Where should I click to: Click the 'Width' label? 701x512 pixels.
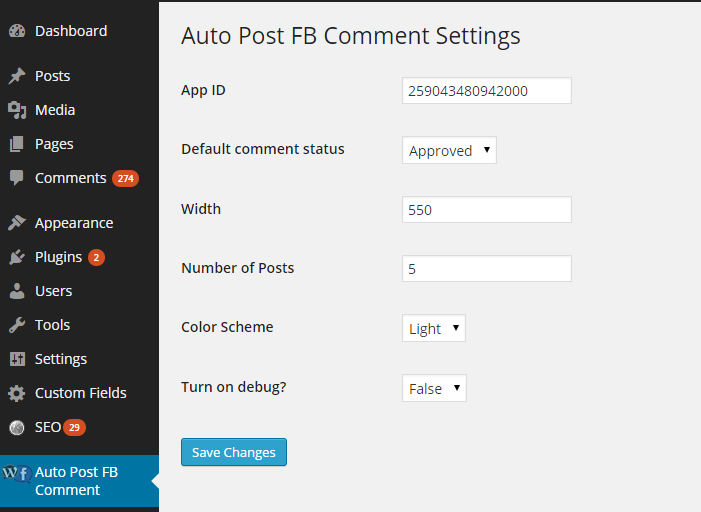click(x=201, y=209)
